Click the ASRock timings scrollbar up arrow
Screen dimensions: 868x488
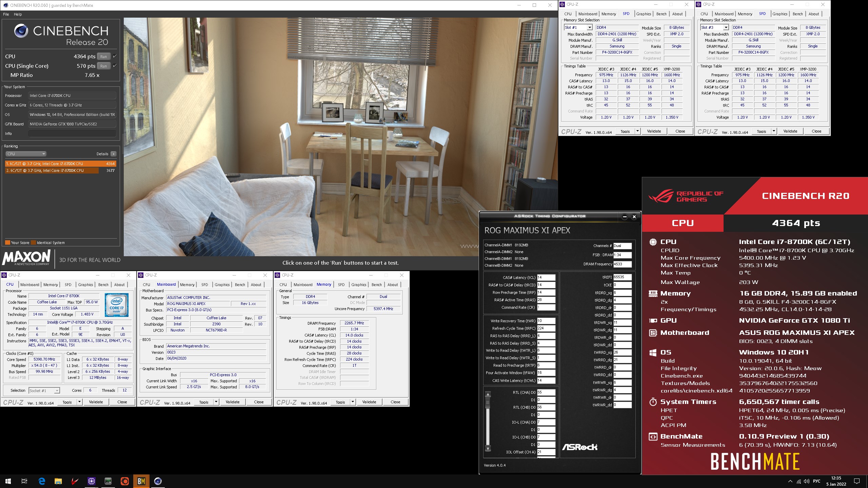click(x=488, y=394)
